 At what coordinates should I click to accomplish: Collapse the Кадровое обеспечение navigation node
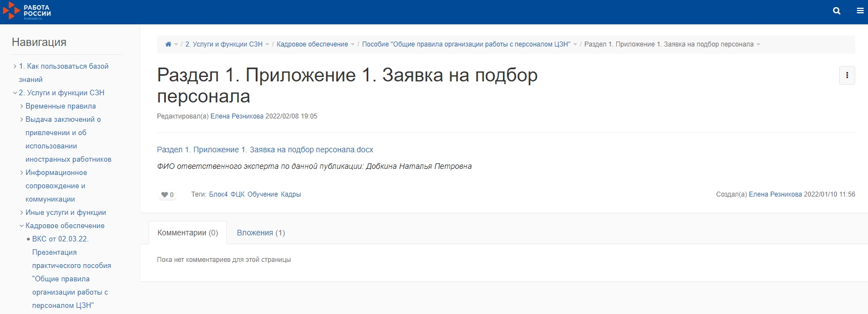tap(22, 226)
